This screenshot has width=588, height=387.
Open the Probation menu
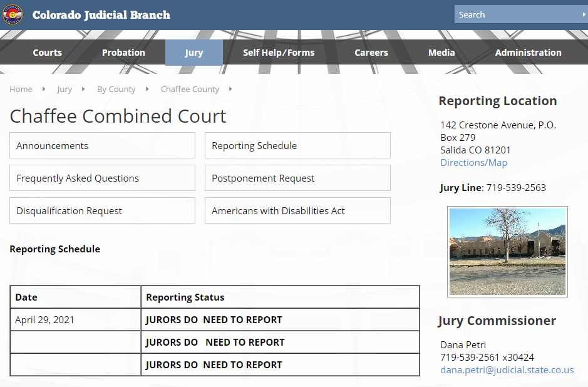pos(123,53)
